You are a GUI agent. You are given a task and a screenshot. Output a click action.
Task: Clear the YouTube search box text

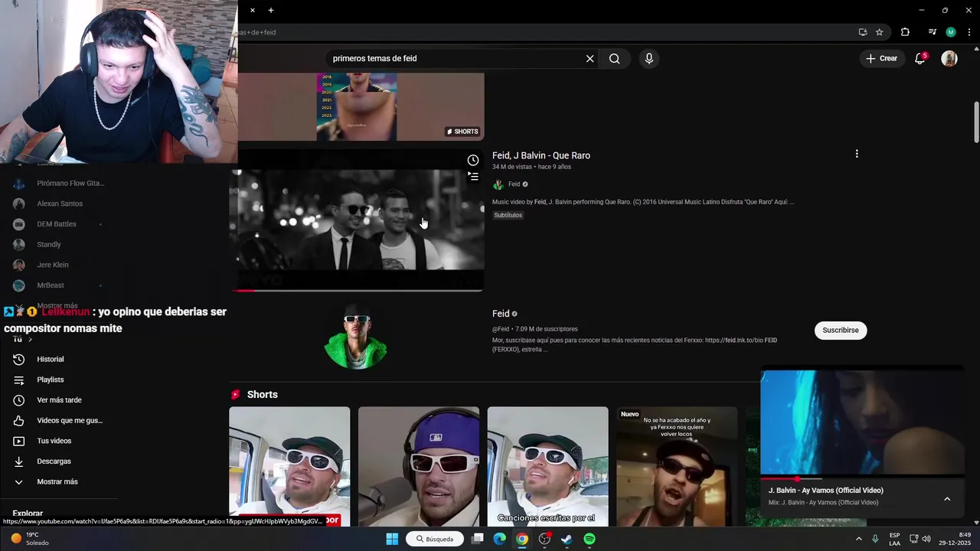coord(590,58)
